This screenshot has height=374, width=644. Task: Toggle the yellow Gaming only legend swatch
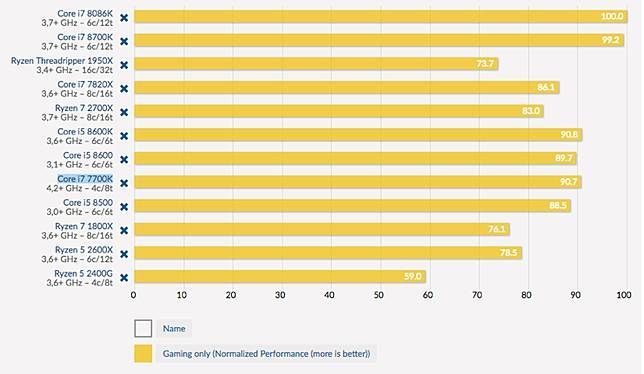pyautogui.click(x=143, y=353)
